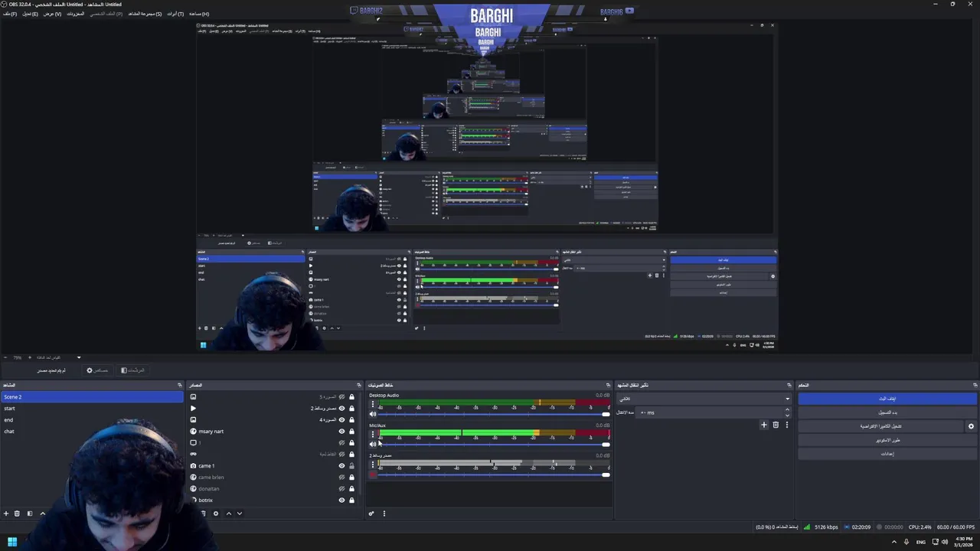Viewport: 980px width, 551px height.
Task: Open preview zoom percentage dropdown
Action: point(78,357)
